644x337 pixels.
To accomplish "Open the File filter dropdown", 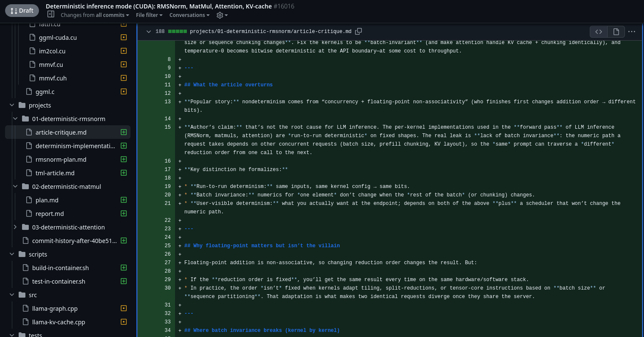I will [x=149, y=15].
